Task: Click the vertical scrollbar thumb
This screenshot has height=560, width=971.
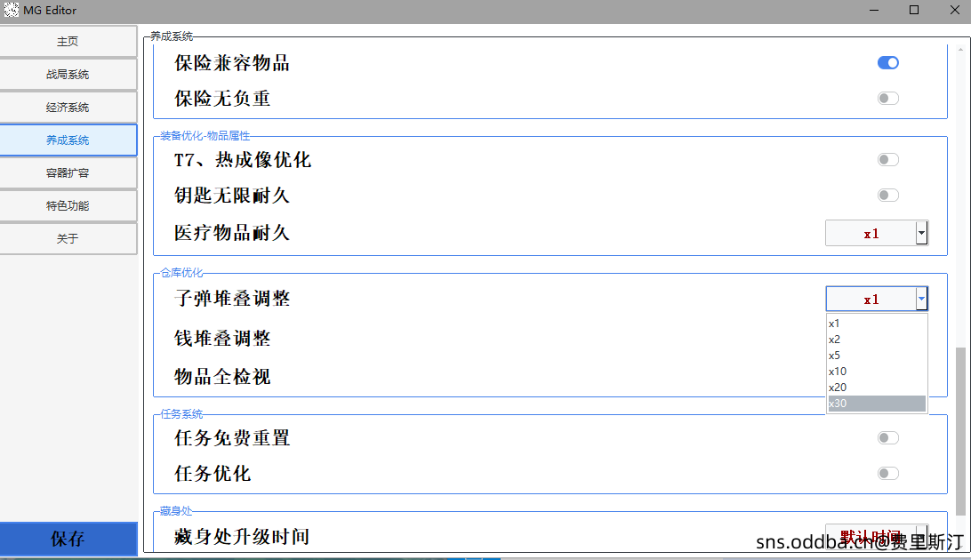Action: point(960,431)
